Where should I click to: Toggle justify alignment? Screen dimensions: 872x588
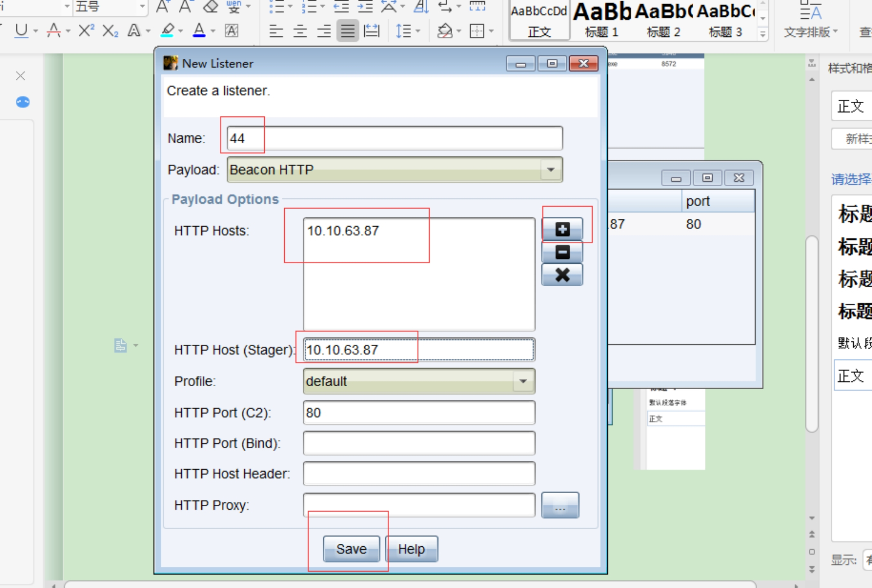tap(348, 31)
